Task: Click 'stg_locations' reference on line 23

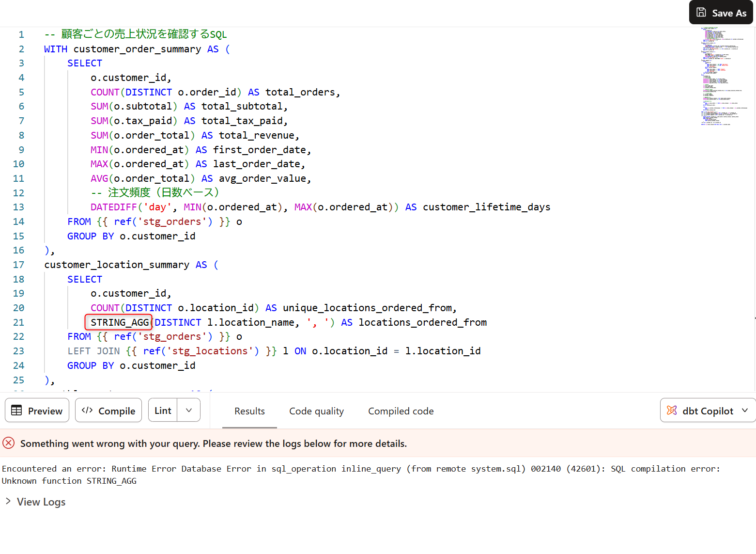Action: coord(210,351)
